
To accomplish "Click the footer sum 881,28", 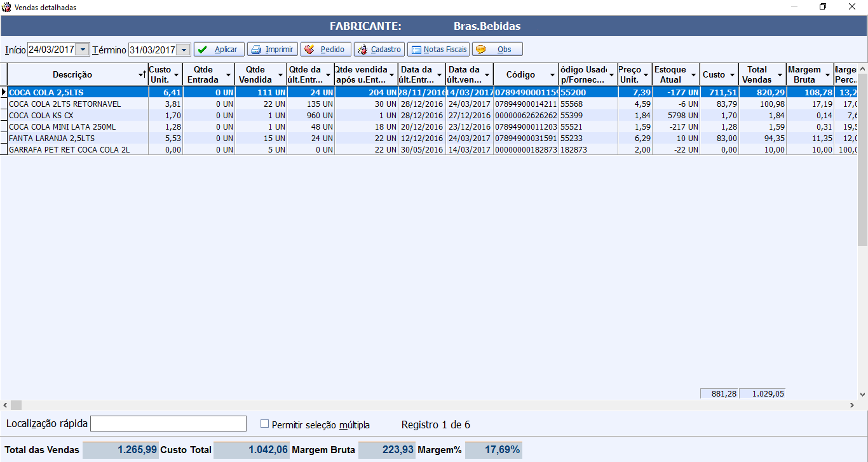I will click(719, 393).
